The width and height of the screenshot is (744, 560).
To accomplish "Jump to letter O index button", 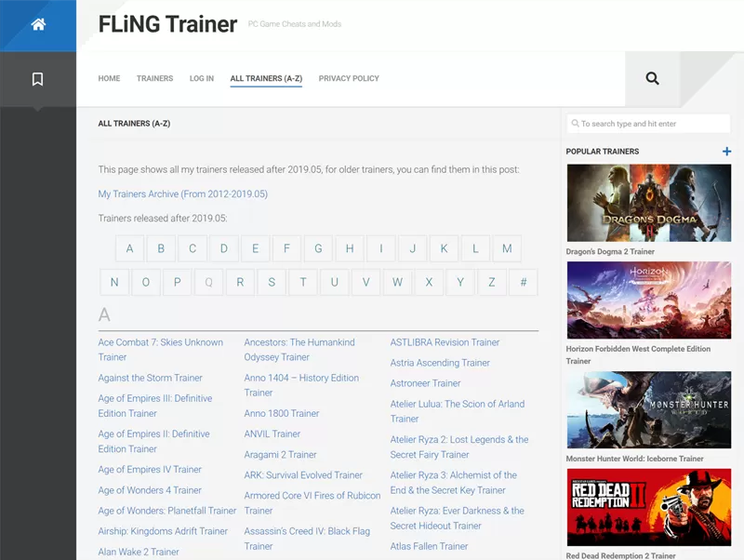I will (146, 283).
